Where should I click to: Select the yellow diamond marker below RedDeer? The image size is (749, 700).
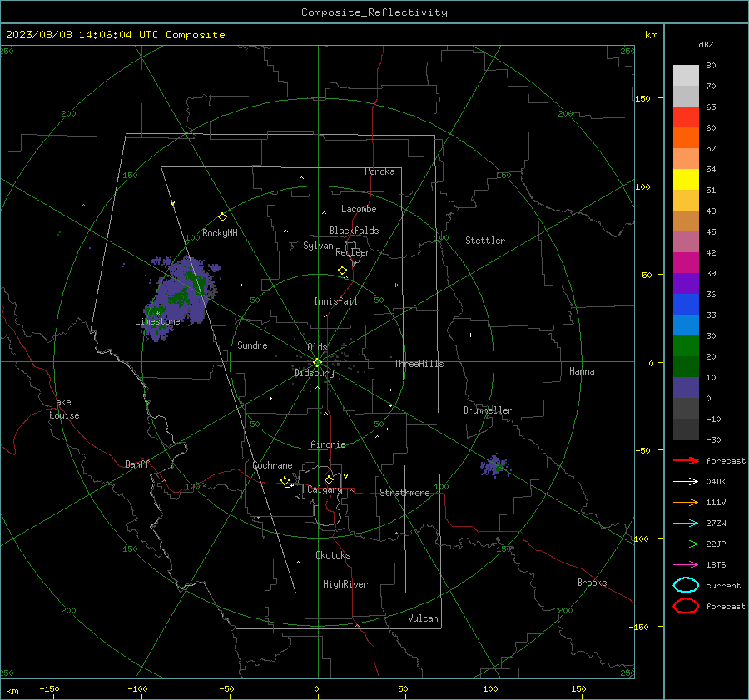coord(342,270)
